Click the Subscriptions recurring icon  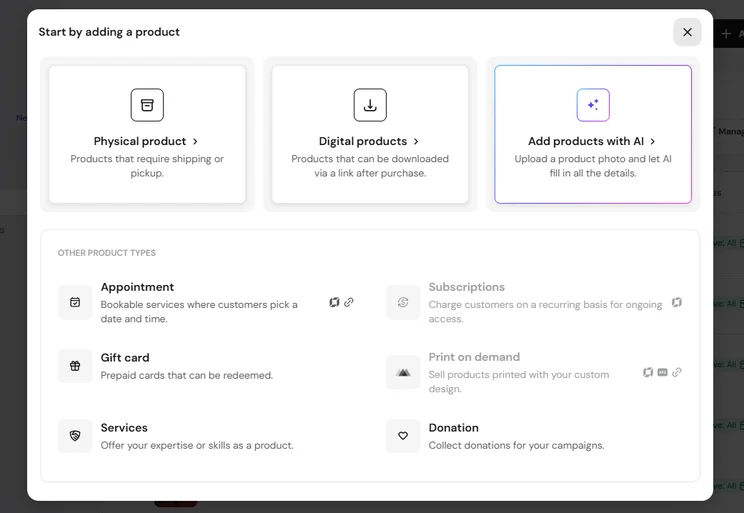tap(403, 302)
